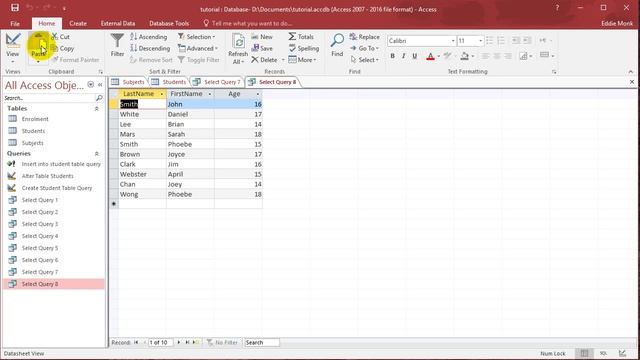The height and width of the screenshot is (360, 640).
Task: Run Spelling check
Action: [303, 48]
